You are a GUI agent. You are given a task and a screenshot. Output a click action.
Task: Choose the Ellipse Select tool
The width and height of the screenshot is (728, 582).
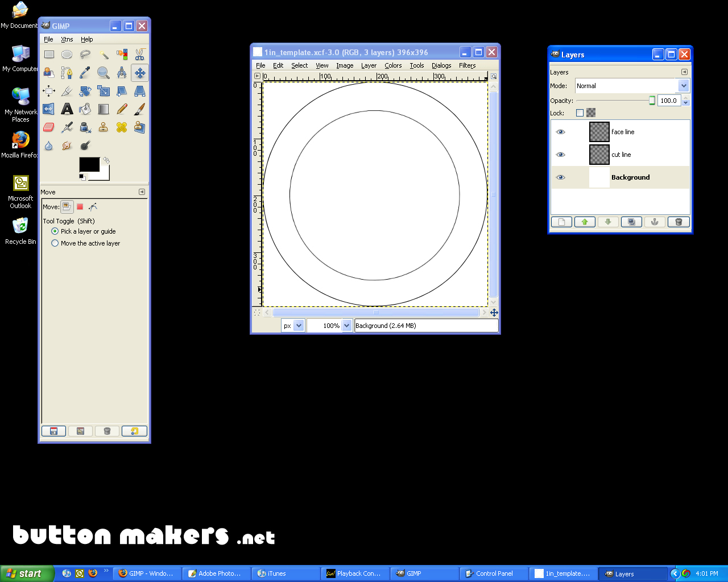[x=67, y=55]
